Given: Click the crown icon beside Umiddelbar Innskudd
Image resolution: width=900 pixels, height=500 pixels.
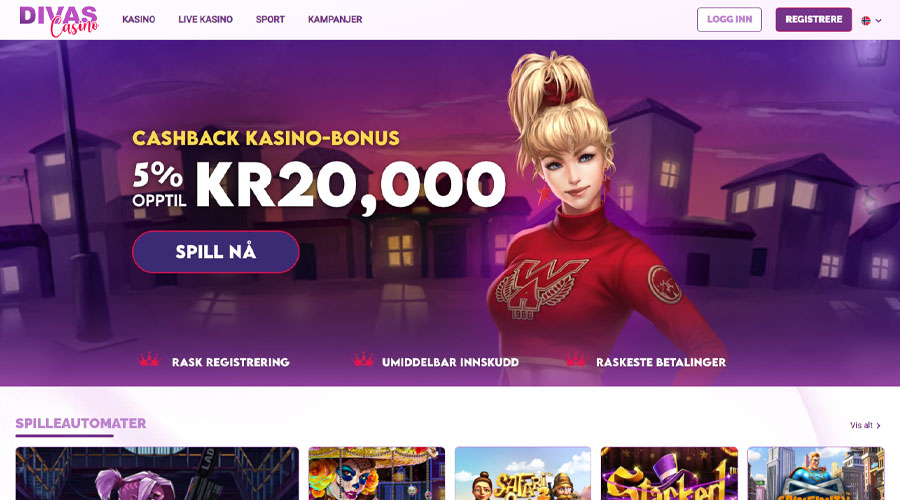Looking at the screenshot, I should click(363, 360).
